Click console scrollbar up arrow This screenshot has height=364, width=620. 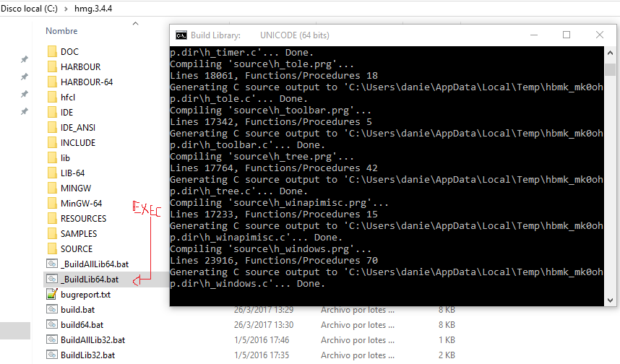pyautogui.click(x=610, y=53)
